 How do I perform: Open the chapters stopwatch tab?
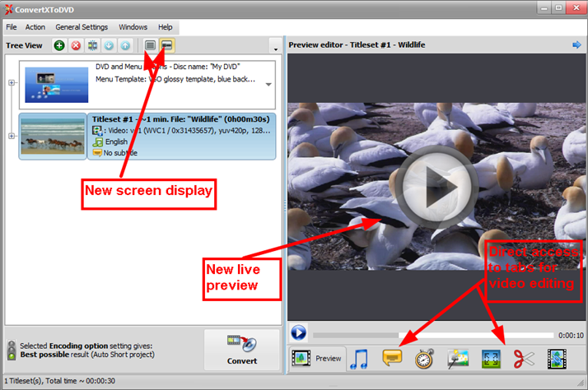424,359
